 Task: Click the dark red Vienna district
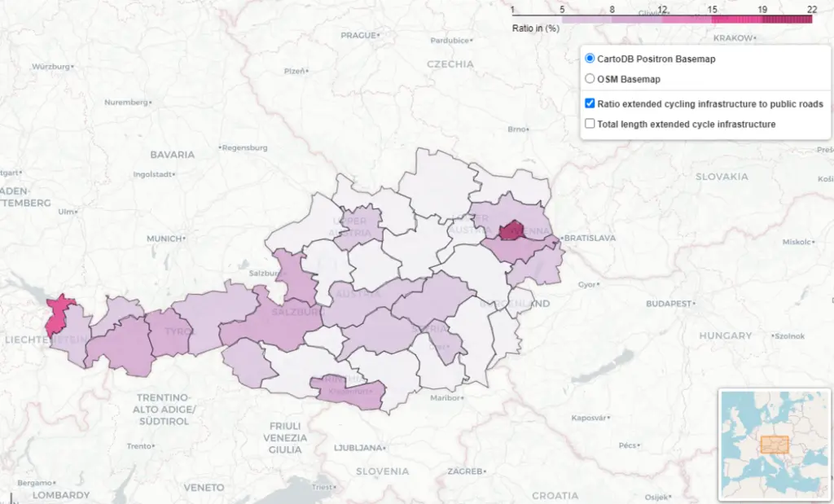pos(511,230)
